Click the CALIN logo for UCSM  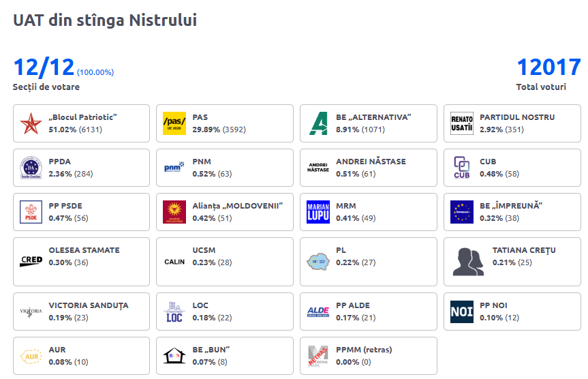tap(174, 262)
